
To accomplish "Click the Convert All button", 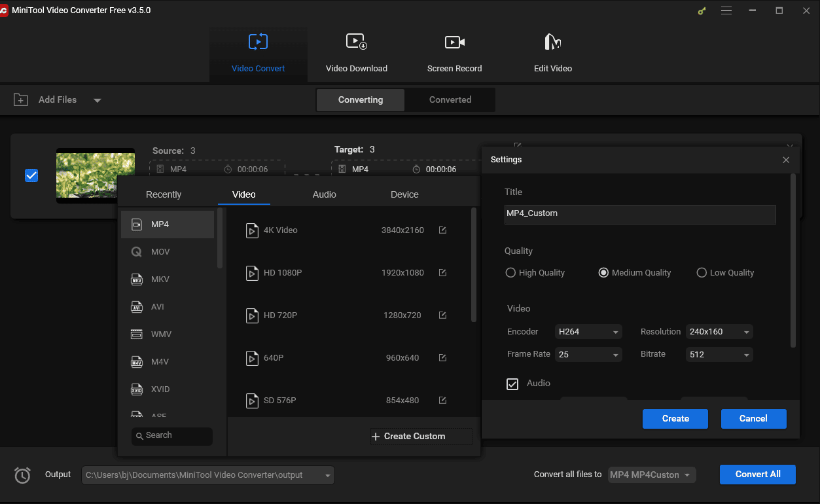I will tap(758, 475).
